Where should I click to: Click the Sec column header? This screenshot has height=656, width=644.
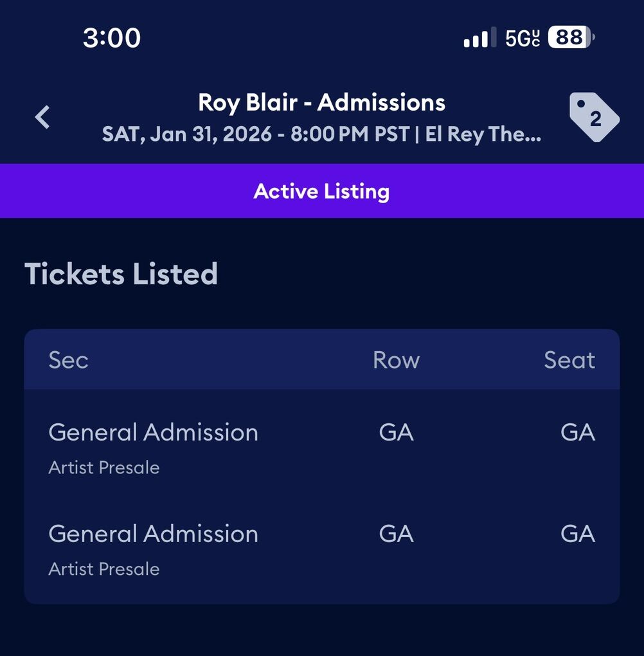tap(68, 360)
